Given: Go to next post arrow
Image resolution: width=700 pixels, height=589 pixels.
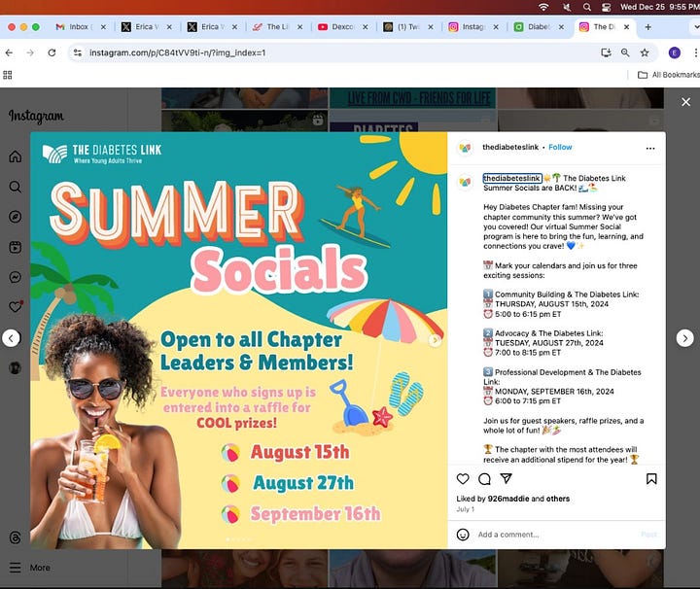Looking at the screenshot, I should 684,338.
